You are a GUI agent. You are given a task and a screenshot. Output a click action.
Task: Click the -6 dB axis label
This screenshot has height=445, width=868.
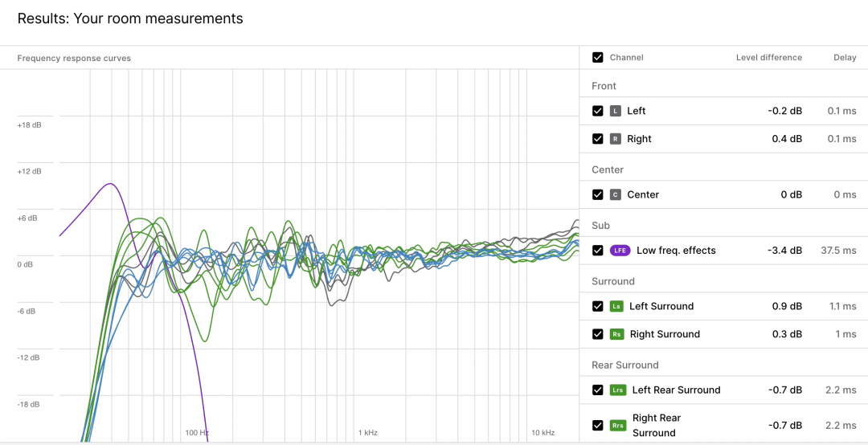pyautogui.click(x=26, y=311)
